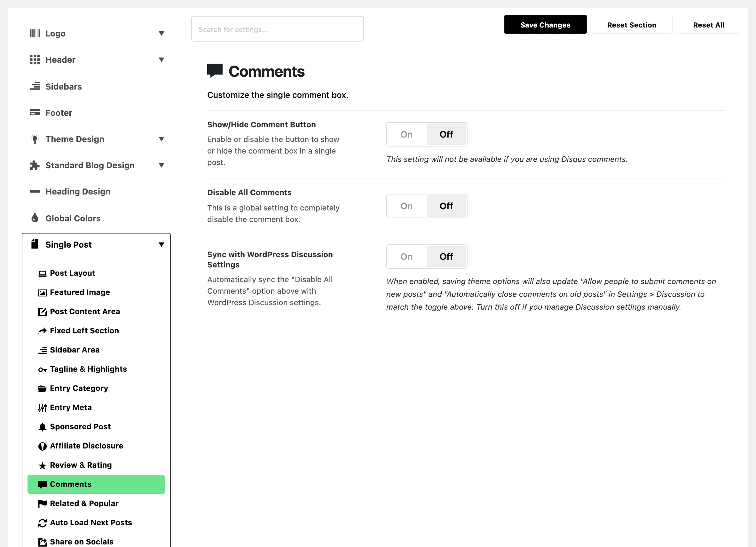Screen dimensions: 756x547
Task: Open the Entry Meta settings
Action: [96, 407]
